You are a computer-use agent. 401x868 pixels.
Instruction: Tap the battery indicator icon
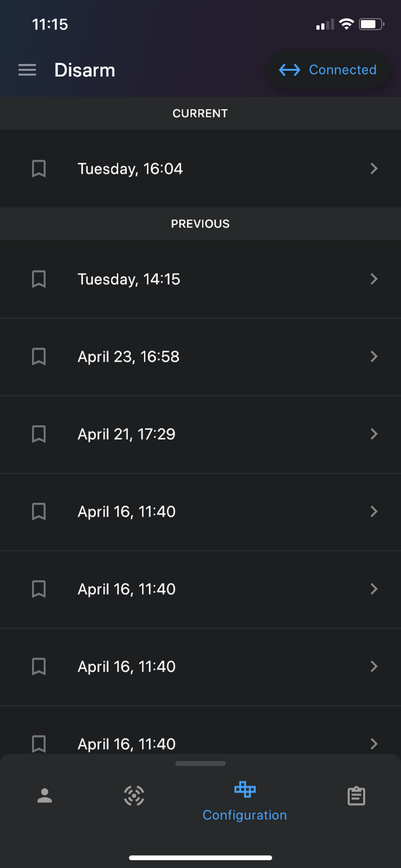pyautogui.click(x=371, y=24)
